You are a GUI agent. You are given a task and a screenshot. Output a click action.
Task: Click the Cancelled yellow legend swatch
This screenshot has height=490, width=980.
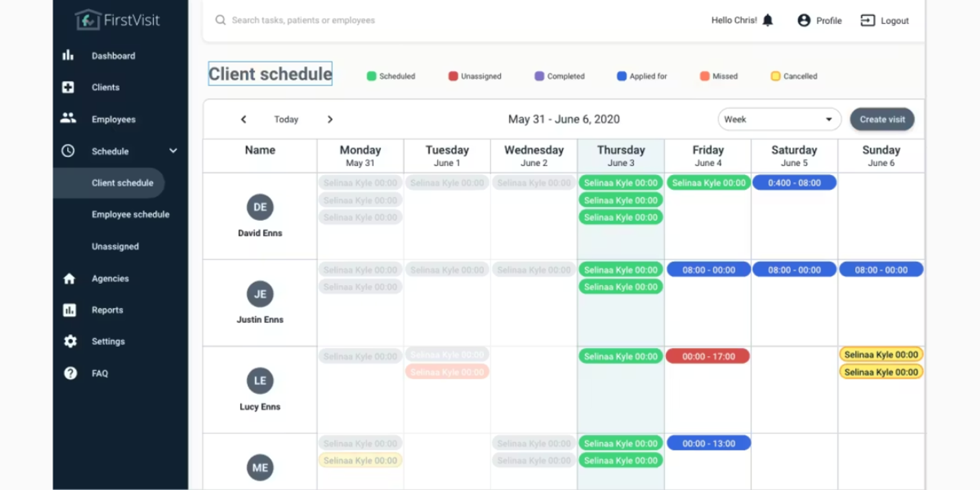775,76
